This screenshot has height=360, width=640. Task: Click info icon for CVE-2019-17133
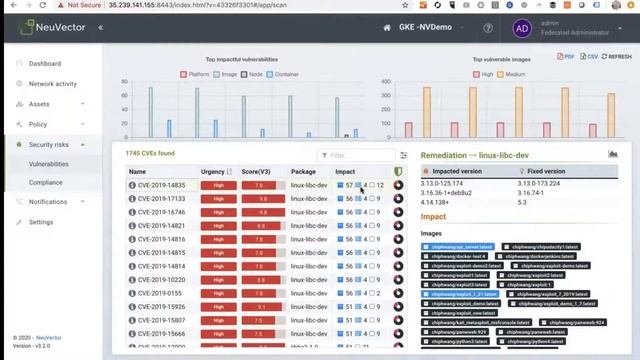pos(132,199)
